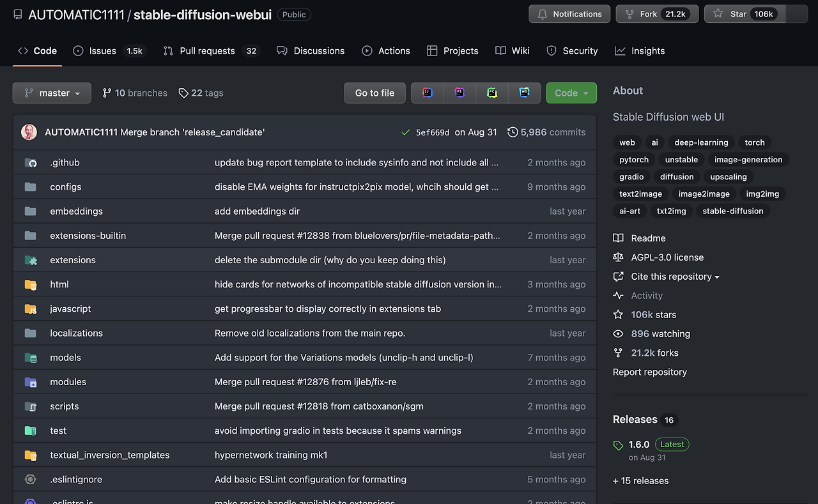Click the AGPL-3.0 license scales icon
Viewport: 818px width, 504px height.
pos(617,257)
